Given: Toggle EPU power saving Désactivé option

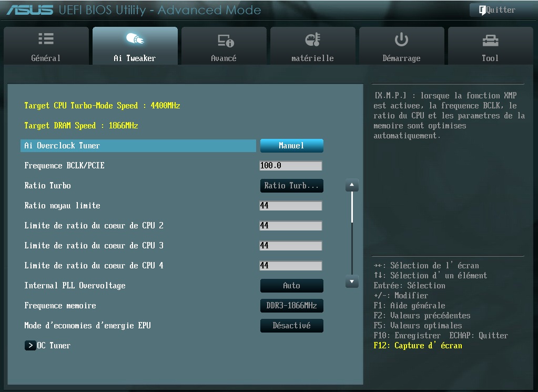Looking at the screenshot, I should (291, 326).
